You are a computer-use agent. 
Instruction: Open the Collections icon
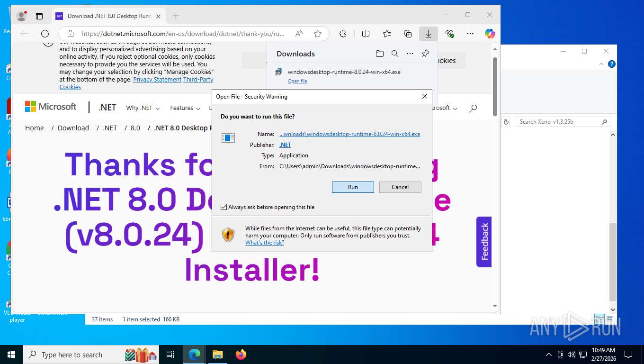click(x=408, y=34)
